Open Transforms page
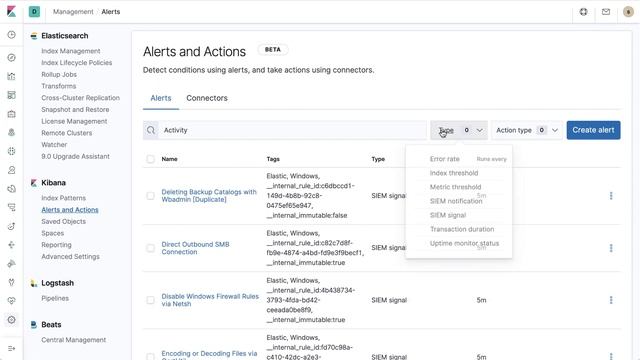 pyautogui.click(x=58, y=86)
